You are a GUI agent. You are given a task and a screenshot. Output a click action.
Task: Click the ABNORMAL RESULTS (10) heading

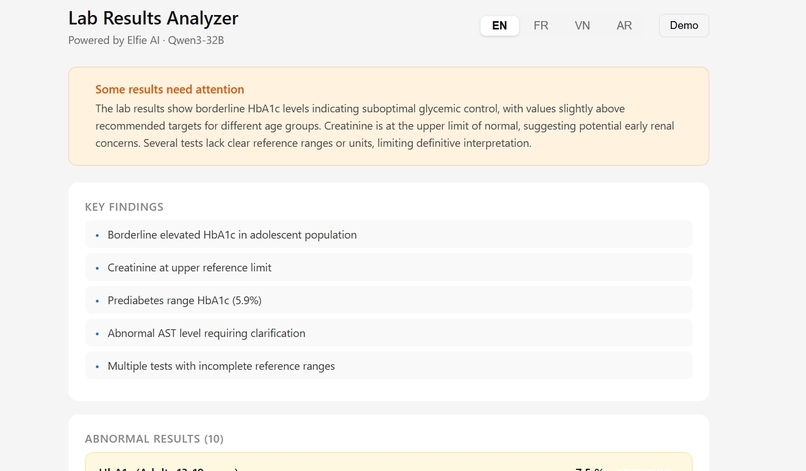(x=154, y=439)
